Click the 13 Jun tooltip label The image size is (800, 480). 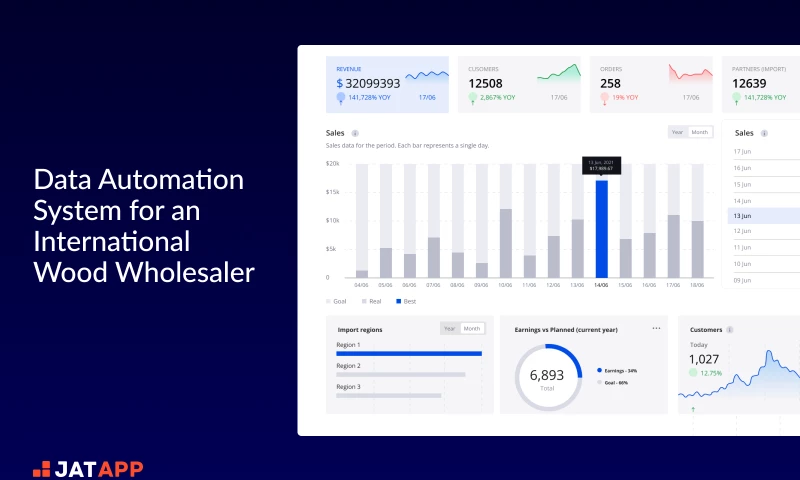(x=602, y=165)
